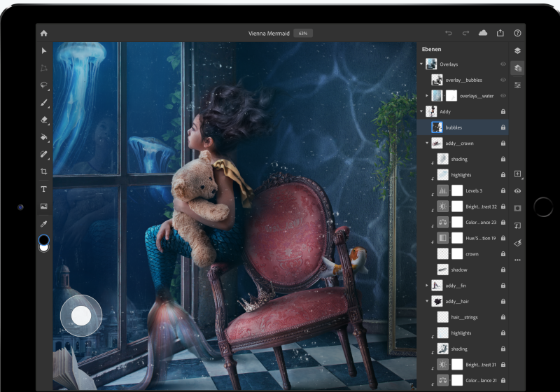
Task: Select the Levels 3 adjustment layer
Action: pyautogui.click(x=463, y=190)
